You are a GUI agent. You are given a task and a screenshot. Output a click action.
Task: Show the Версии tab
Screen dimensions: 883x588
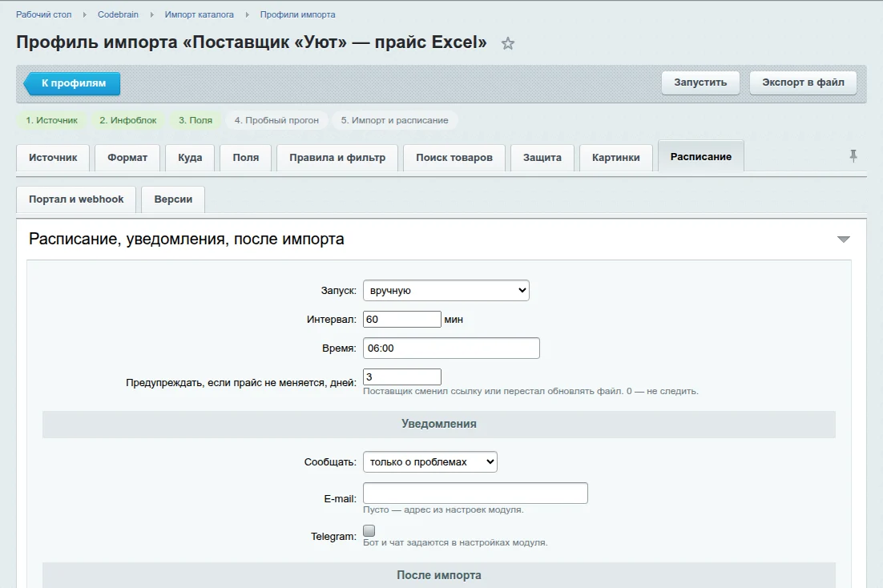click(173, 199)
